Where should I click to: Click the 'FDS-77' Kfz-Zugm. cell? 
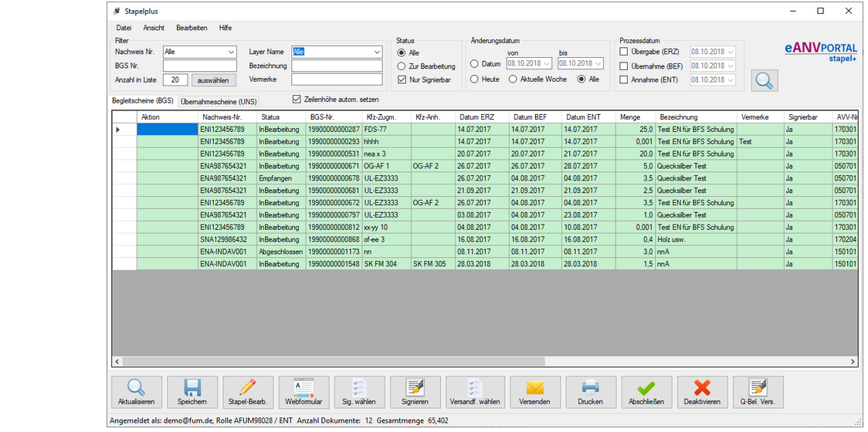point(386,129)
